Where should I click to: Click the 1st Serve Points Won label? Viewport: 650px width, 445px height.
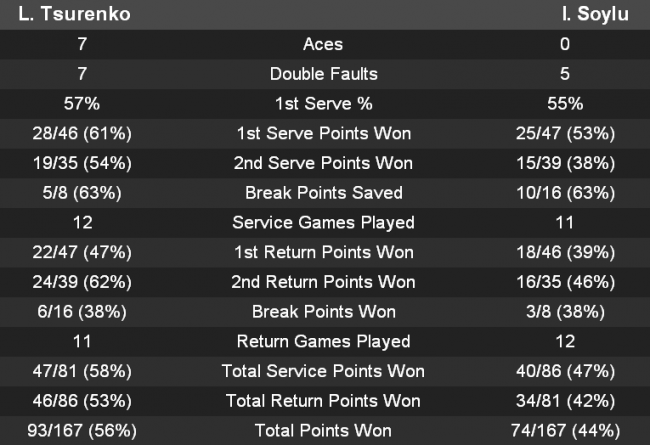pyautogui.click(x=323, y=133)
